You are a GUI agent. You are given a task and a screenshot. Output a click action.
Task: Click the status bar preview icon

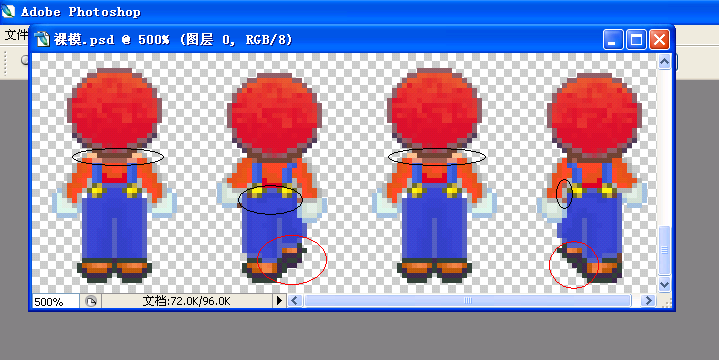(x=91, y=301)
